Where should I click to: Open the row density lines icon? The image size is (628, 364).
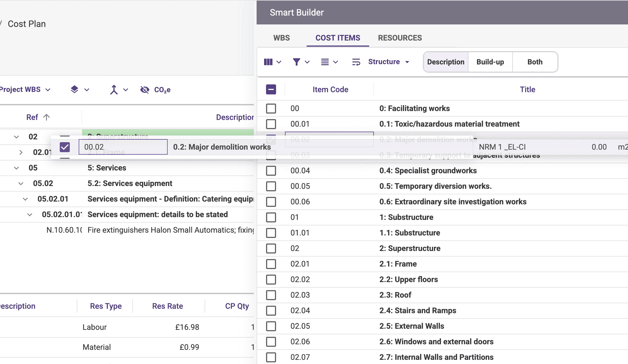(325, 62)
